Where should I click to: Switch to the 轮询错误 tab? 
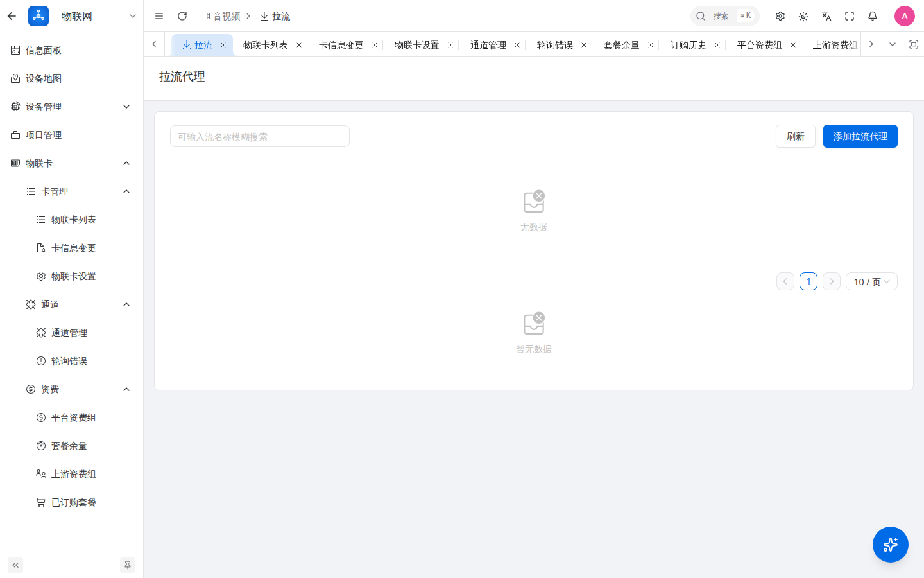(x=555, y=45)
